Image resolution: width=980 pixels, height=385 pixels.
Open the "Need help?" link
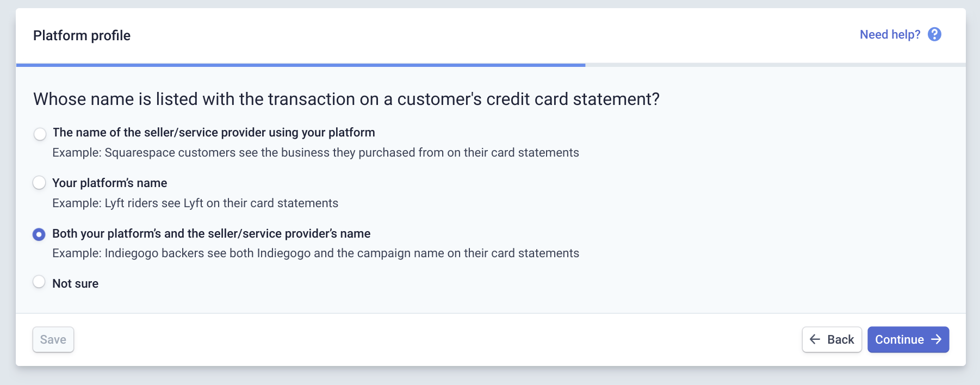tap(890, 34)
